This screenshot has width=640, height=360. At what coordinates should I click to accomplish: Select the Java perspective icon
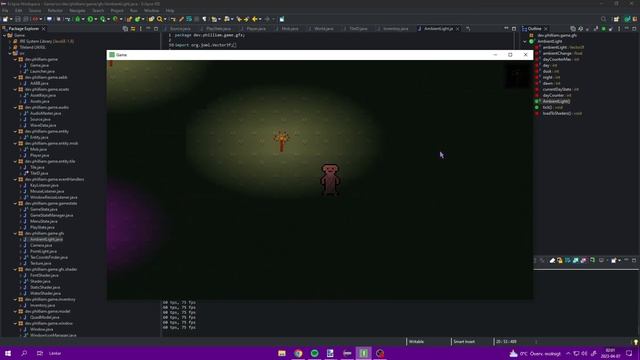627,19
